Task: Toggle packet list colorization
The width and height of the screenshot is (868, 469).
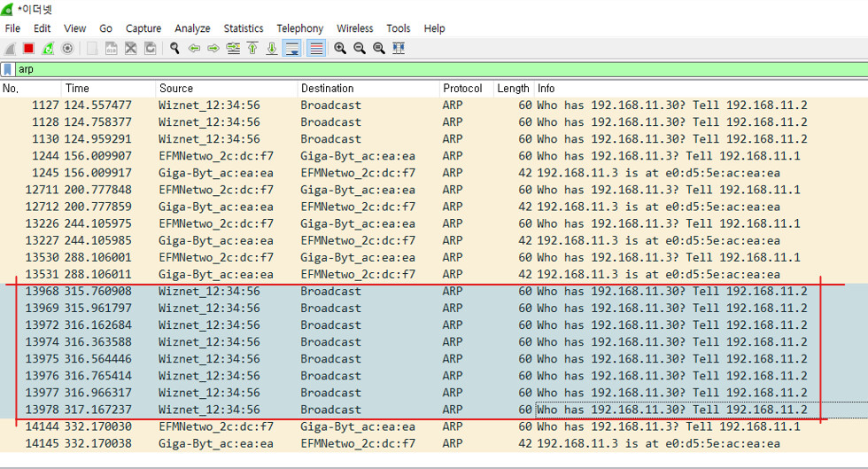Action: pyautogui.click(x=316, y=49)
